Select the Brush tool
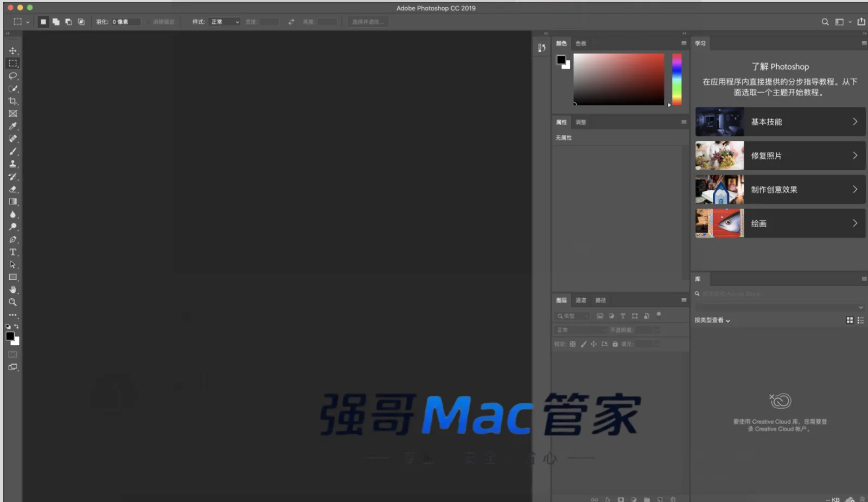Image resolution: width=868 pixels, height=502 pixels. (x=13, y=151)
